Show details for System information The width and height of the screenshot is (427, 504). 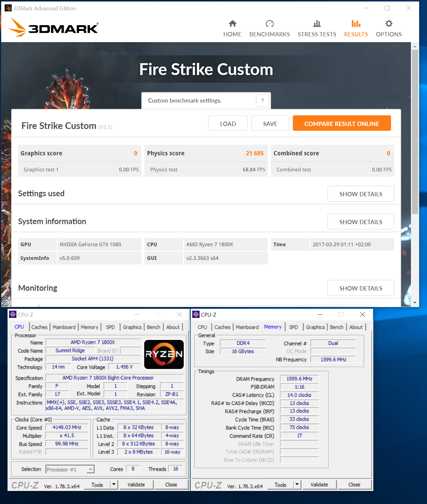click(x=361, y=222)
